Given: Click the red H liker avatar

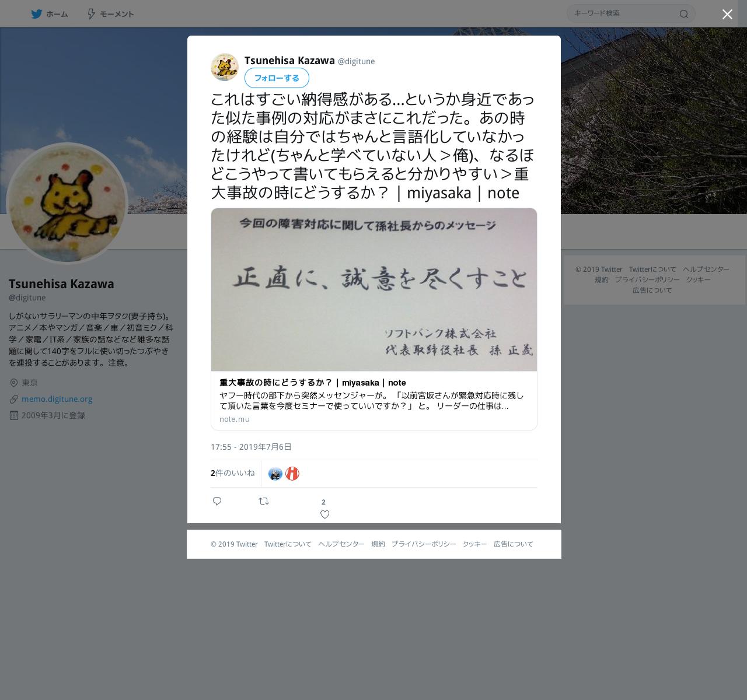Looking at the screenshot, I should point(292,474).
